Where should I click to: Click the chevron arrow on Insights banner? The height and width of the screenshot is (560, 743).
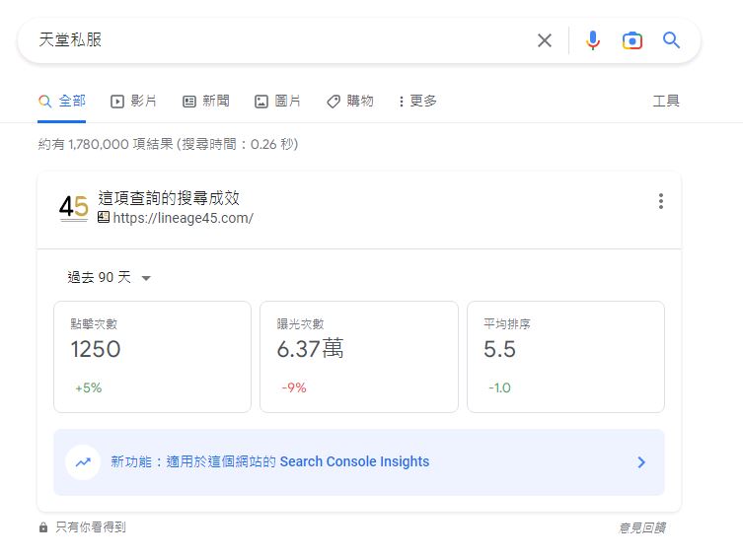click(641, 462)
